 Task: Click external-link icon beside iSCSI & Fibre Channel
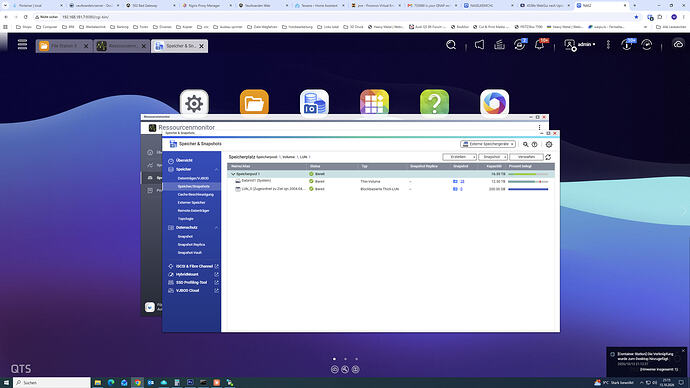[217, 267]
